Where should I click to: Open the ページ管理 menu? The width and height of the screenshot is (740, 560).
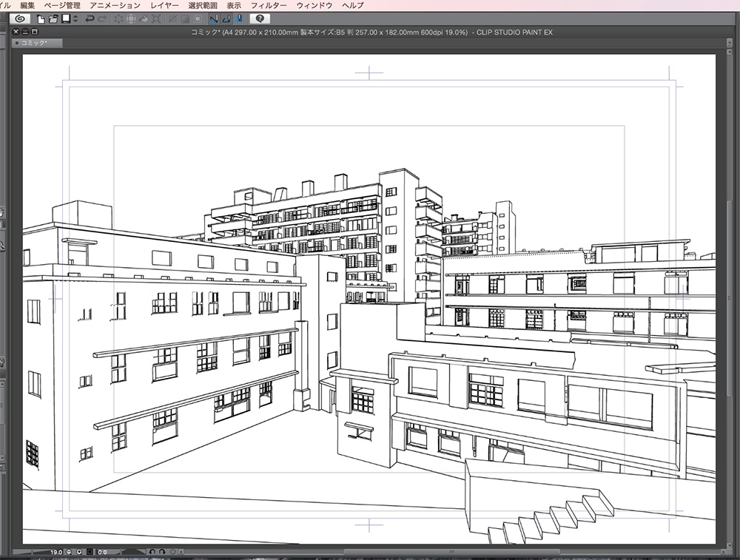coord(62,5)
